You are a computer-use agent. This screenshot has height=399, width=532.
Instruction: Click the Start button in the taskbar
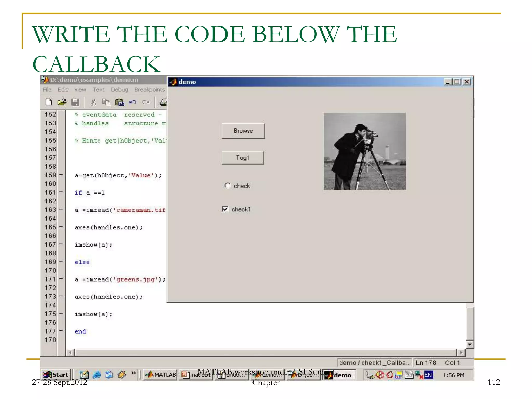(x=56, y=375)
